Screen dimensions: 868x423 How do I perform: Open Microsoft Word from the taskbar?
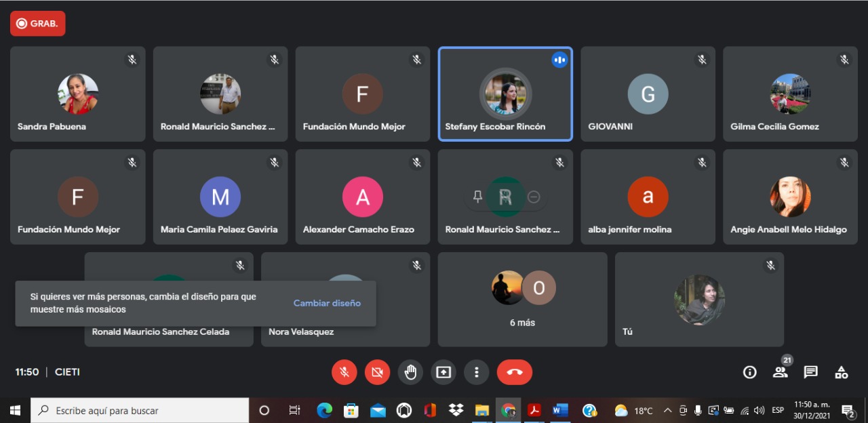point(559,410)
